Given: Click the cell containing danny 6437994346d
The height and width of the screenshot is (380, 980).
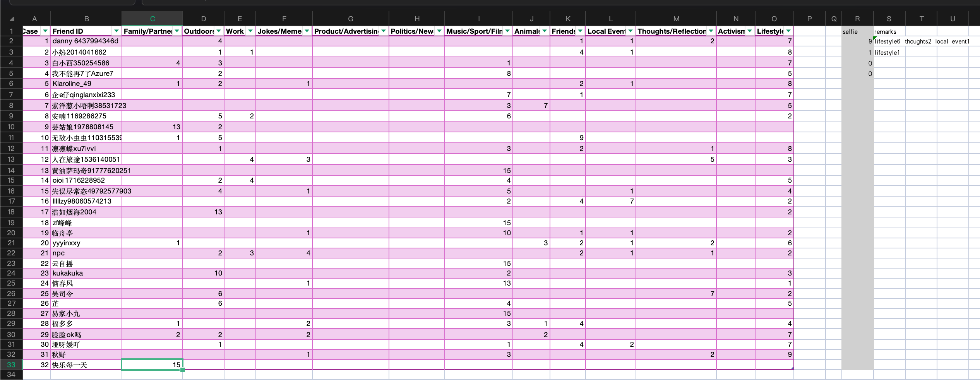Looking at the screenshot, I should click(86, 41).
